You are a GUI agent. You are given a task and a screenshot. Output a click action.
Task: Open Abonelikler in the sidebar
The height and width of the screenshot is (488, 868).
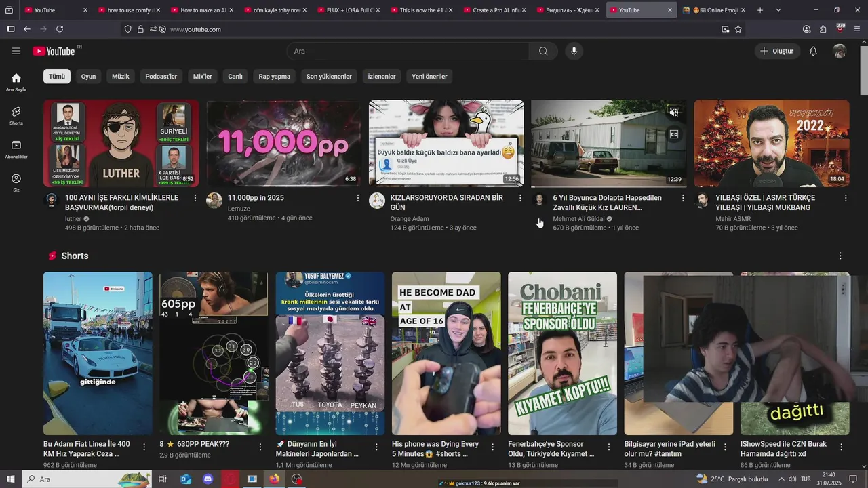click(x=16, y=149)
